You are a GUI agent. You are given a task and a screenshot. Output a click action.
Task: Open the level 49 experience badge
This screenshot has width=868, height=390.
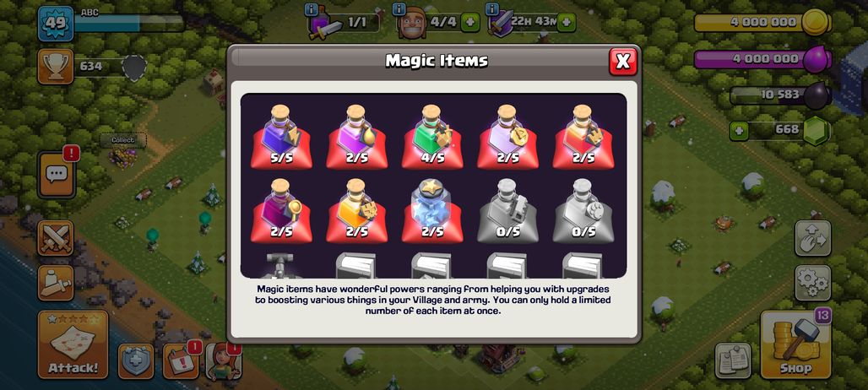click(x=56, y=24)
